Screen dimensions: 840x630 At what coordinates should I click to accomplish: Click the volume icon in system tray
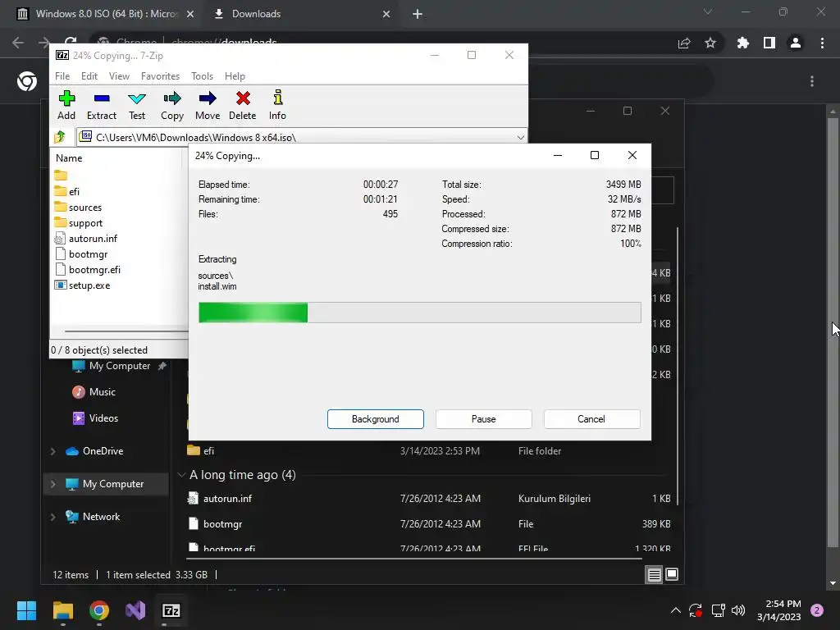click(x=738, y=610)
